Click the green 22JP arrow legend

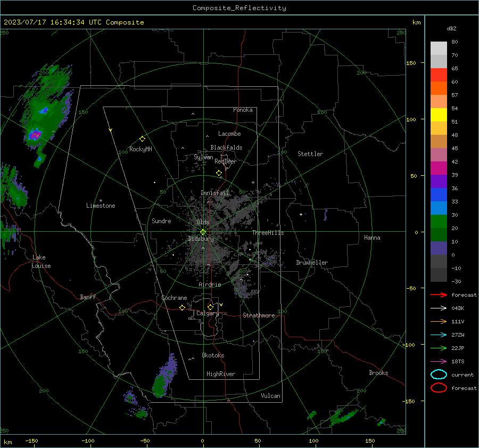(x=439, y=348)
